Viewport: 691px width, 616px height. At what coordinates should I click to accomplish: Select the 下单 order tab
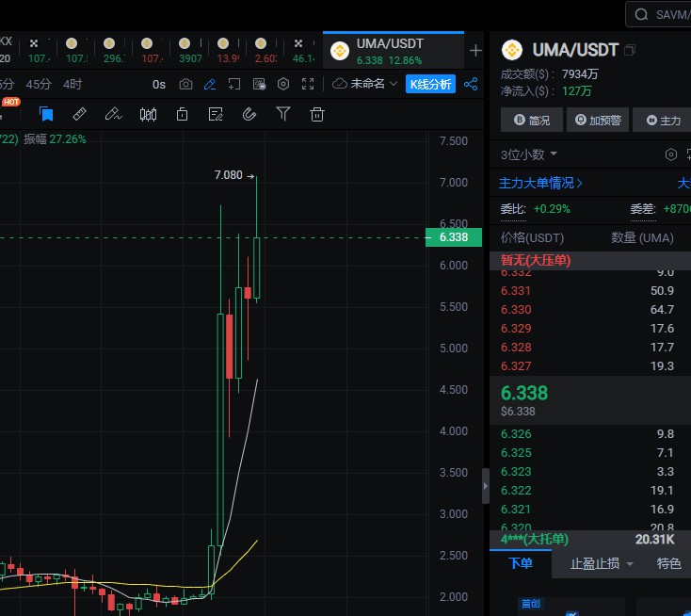tap(521, 563)
